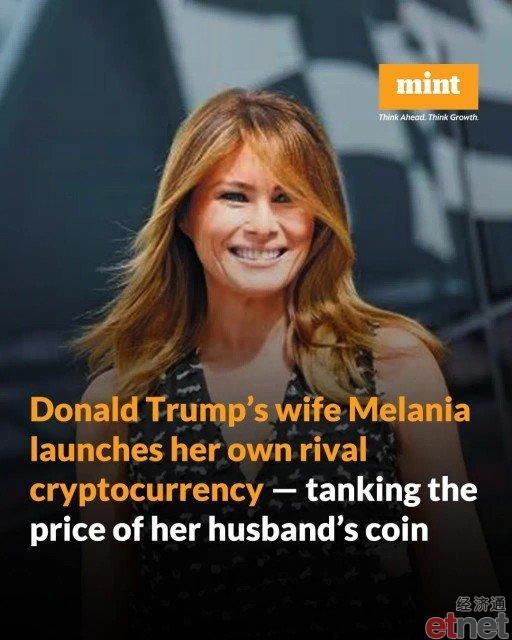The width and height of the screenshot is (512, 640).
Task: Click the 经济通 Chinese text watermark
Action: [480, 604]
